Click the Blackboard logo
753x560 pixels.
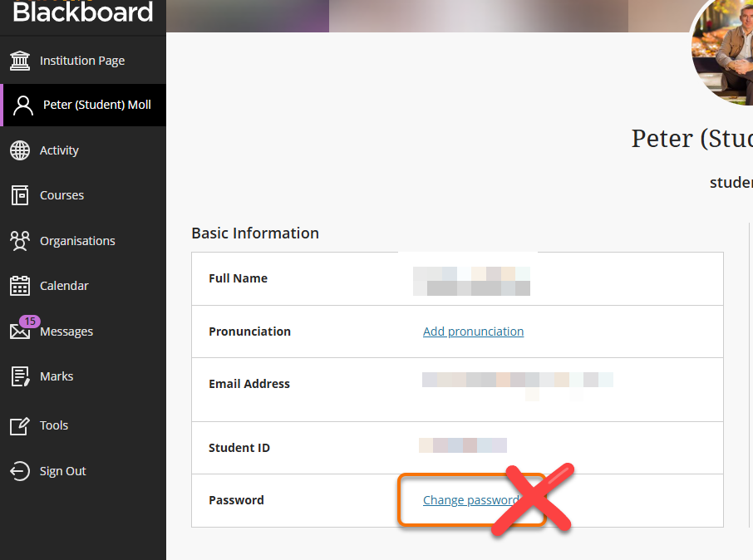(x=83, y=12)
